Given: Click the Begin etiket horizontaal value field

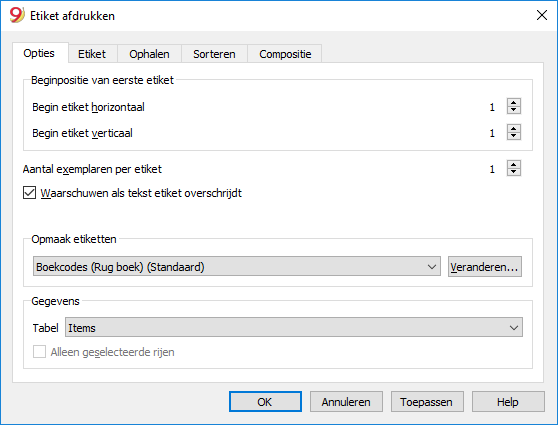Looking at the screenshot, I should coord(492,107).
